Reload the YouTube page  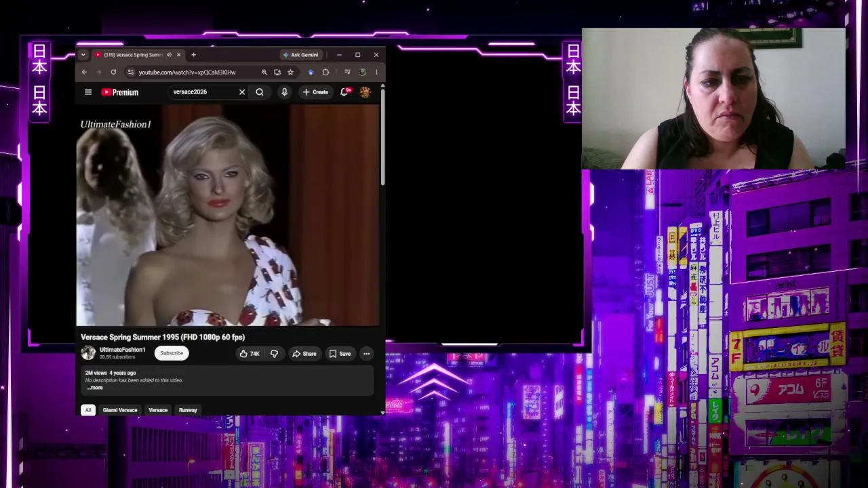[113, 72]
